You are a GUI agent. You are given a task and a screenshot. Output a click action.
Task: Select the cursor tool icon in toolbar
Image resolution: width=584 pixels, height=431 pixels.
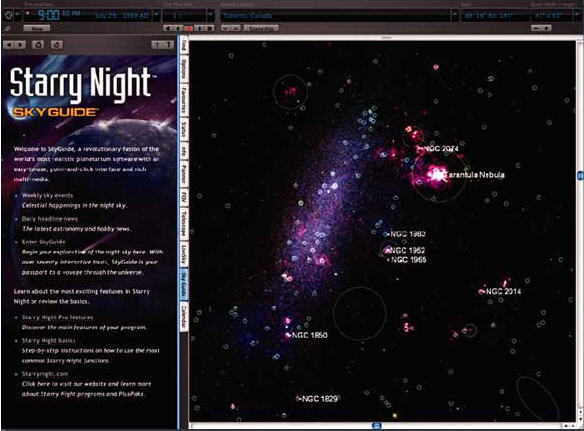tap(8, 16)
